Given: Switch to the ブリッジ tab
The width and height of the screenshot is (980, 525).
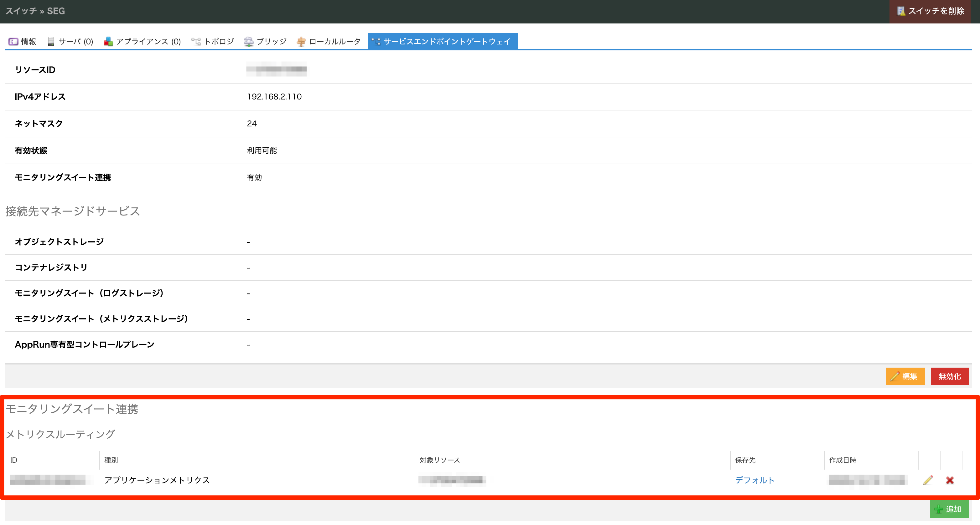Looking at the screenshot, I should click(x=271, y=41).
